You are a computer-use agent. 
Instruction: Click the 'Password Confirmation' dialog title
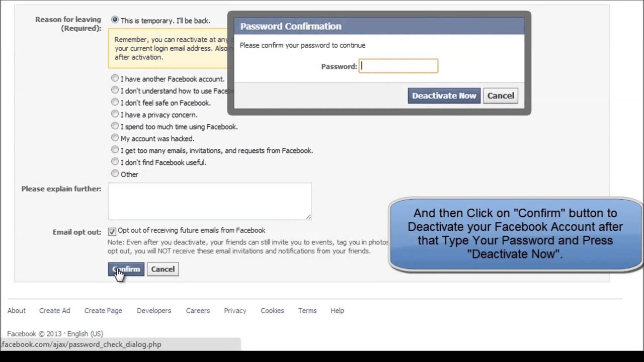pos(290,26)
